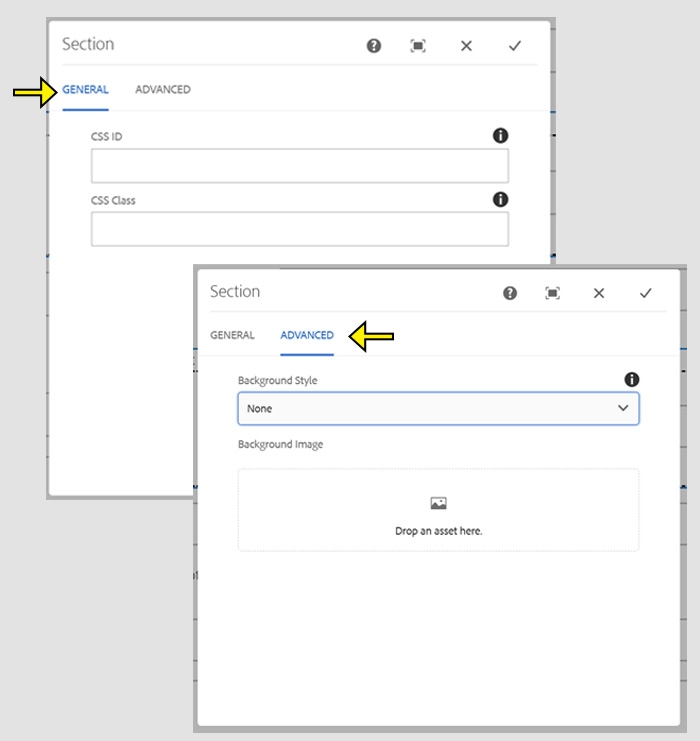700x741 pixels.
Task: Click the 'CSS Class' label
Action: (x=113, y=200)
